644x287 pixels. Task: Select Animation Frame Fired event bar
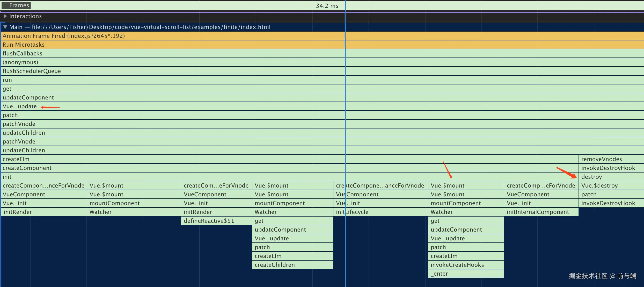[x=64, y=36]
